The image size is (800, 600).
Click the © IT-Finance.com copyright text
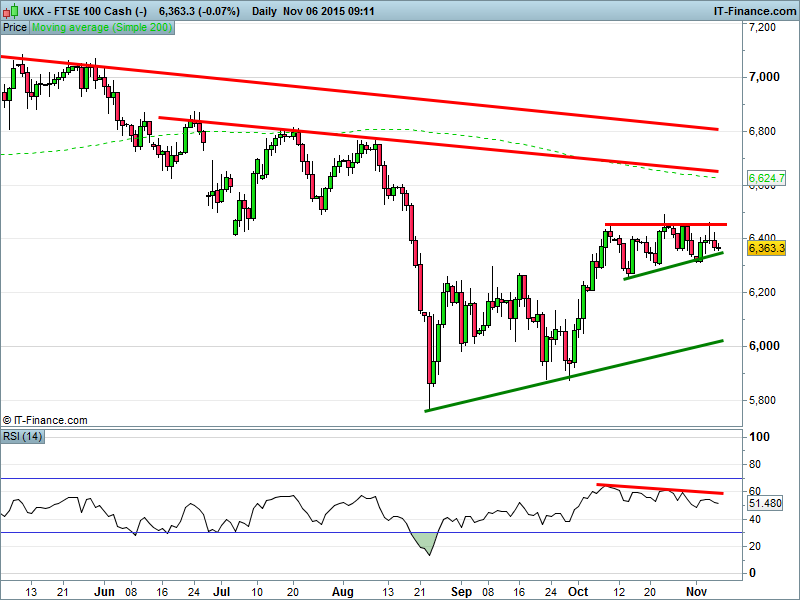tap(46, 420)
